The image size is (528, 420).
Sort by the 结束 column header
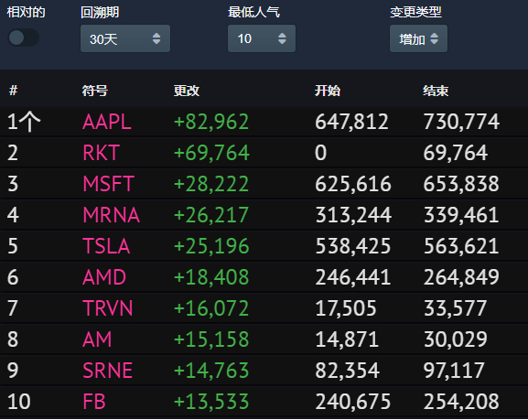point(436,91)
